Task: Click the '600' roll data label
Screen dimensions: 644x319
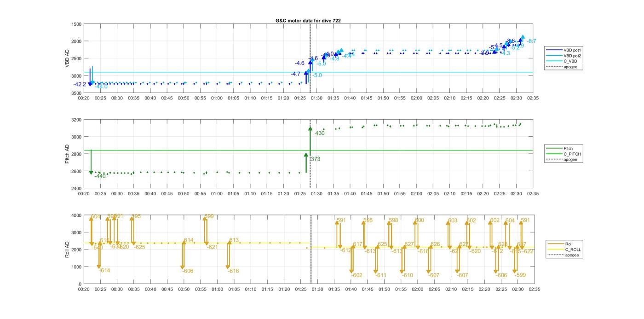Action: point(420,220)
